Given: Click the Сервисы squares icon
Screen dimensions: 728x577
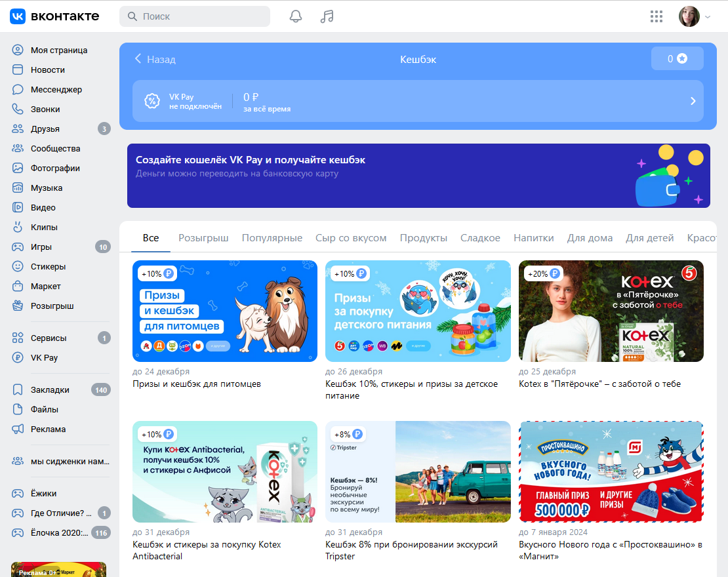Looking at the screenshot, I should tap(18, 338).
